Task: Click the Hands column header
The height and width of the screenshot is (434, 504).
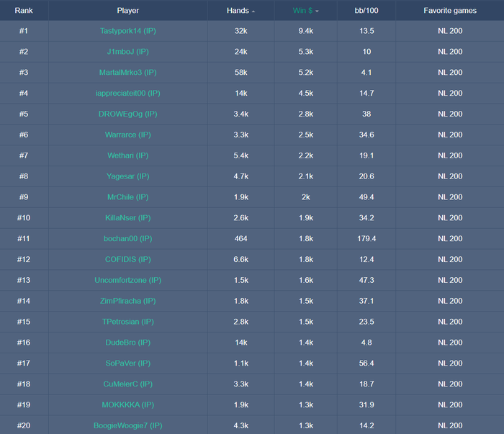Action: pyautogui.click(x=238, y=11)
